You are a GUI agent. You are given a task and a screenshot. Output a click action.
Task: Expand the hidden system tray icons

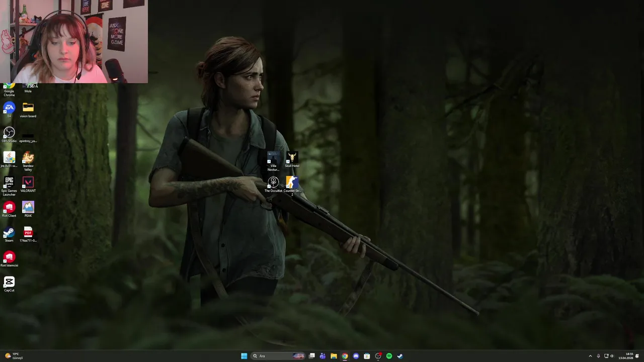click(x=590, y=356)
